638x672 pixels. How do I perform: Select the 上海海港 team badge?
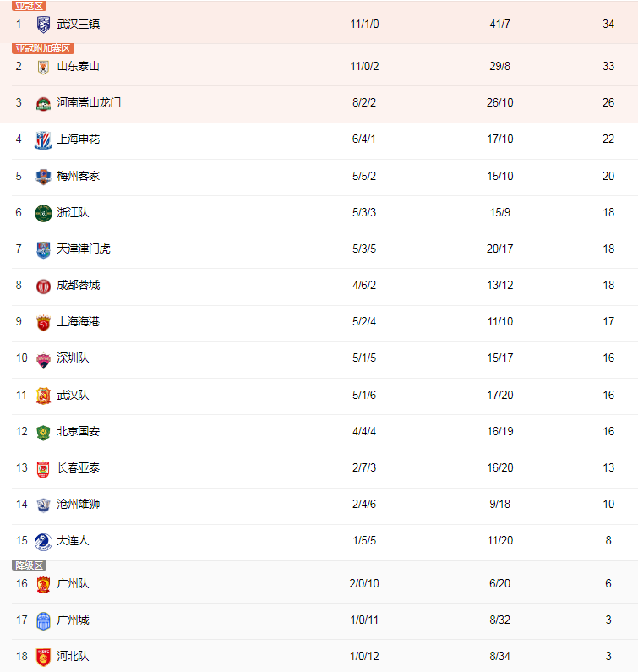[x=43, y=323]
